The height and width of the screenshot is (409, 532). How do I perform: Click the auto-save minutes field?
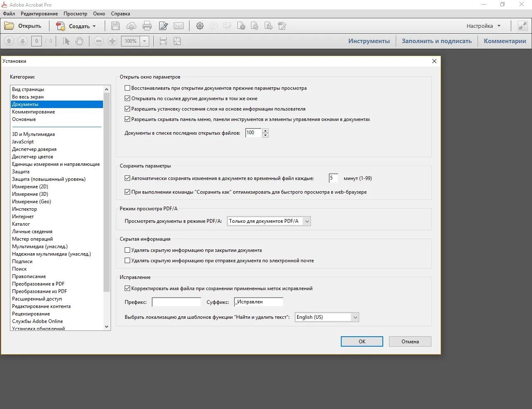333,178
